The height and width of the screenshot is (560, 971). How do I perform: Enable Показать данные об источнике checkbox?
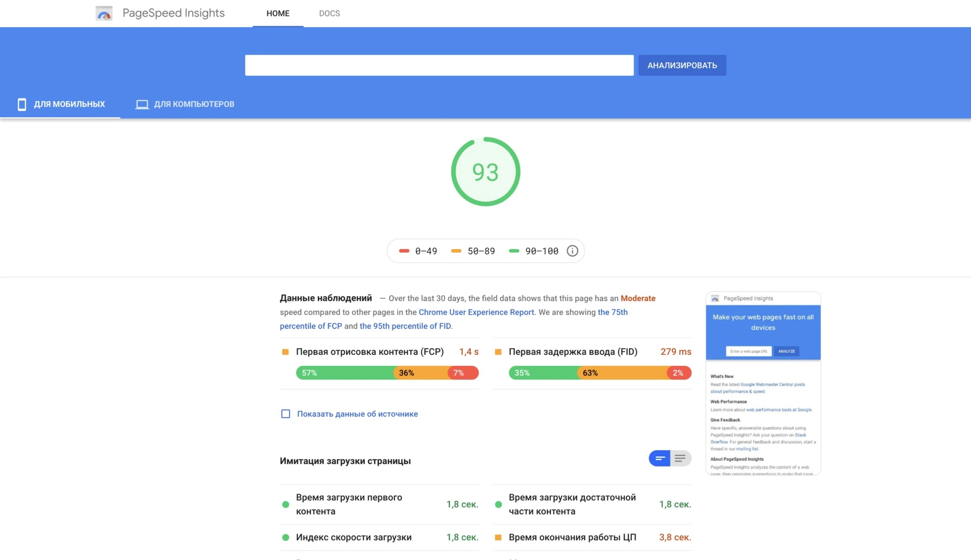[x=286, y=414]
